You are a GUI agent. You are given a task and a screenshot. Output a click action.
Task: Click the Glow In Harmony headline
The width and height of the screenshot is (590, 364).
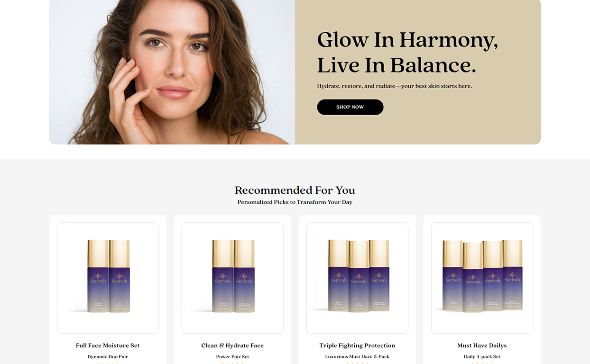[407, 52]
